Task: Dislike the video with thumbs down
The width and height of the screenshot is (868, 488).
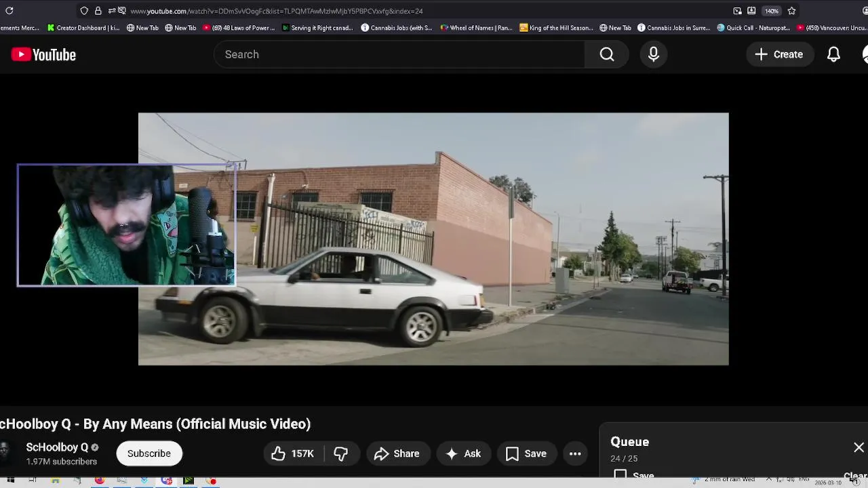Action: 341,453
